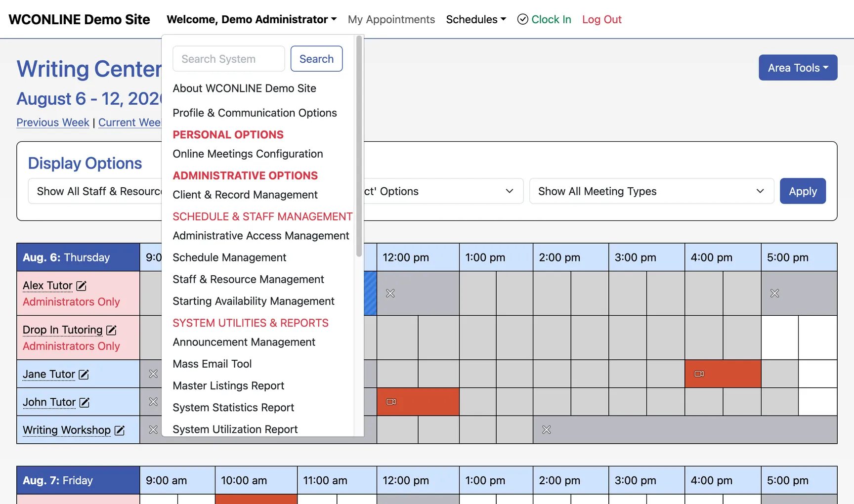
Task: Edit Alex Tutor schedule via pencil icon
Action: point(82,286)
